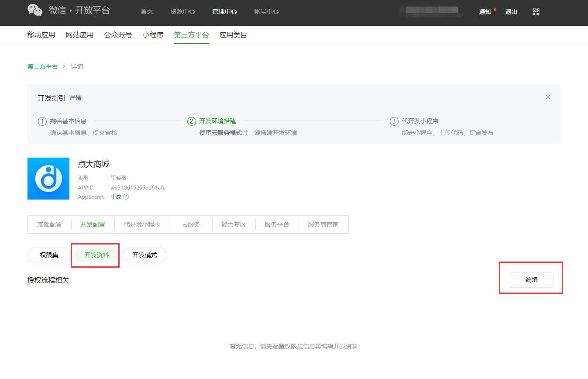Open 资源中心 in top navigation
This screenshot has height=379, width=588.
tap(182, 12)
